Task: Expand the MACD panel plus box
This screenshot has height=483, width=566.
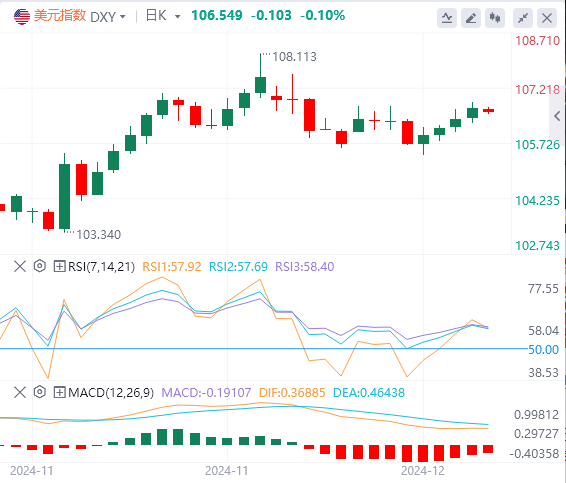Action: point(59,392)
